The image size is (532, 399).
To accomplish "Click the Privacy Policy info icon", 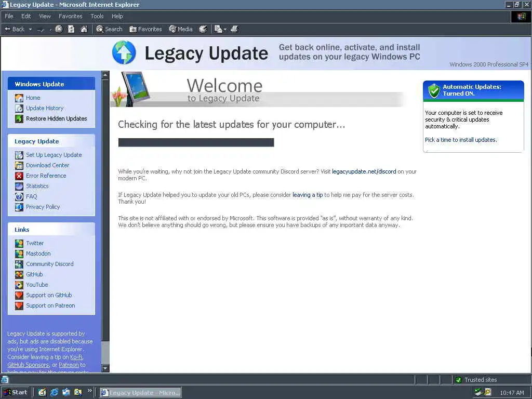I will tap(19, 207).
